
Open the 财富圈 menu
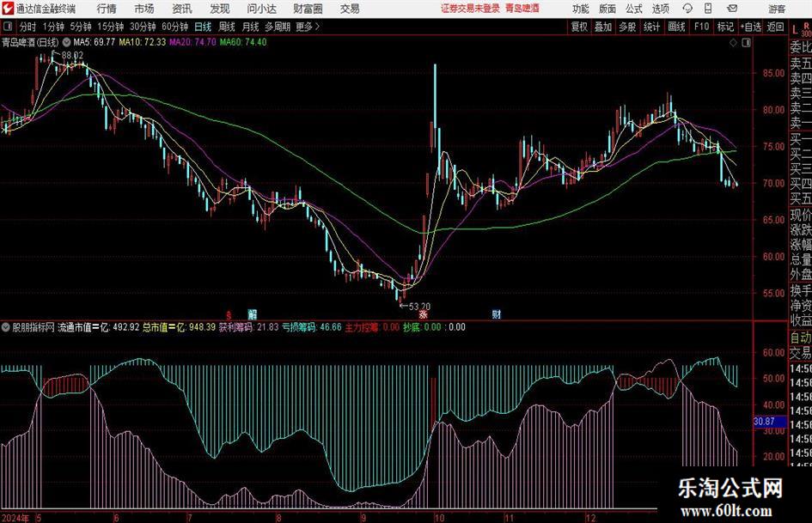coord(308,9)
